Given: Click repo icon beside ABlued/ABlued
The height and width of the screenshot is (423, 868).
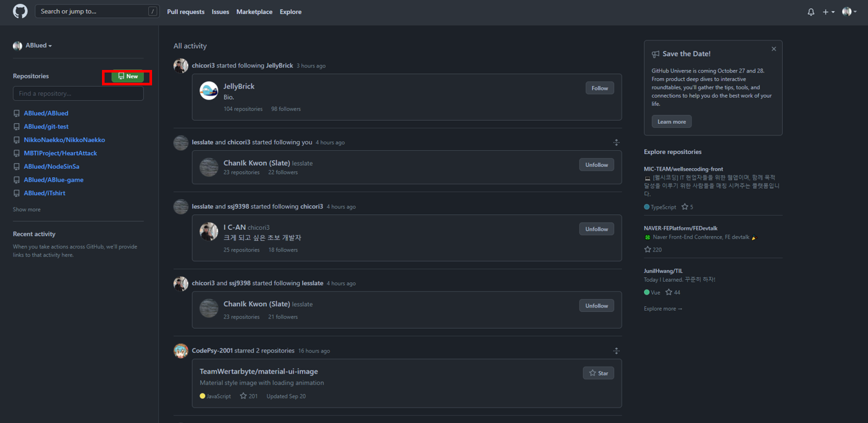Looking at the screenshot, I should click(17, 114).
